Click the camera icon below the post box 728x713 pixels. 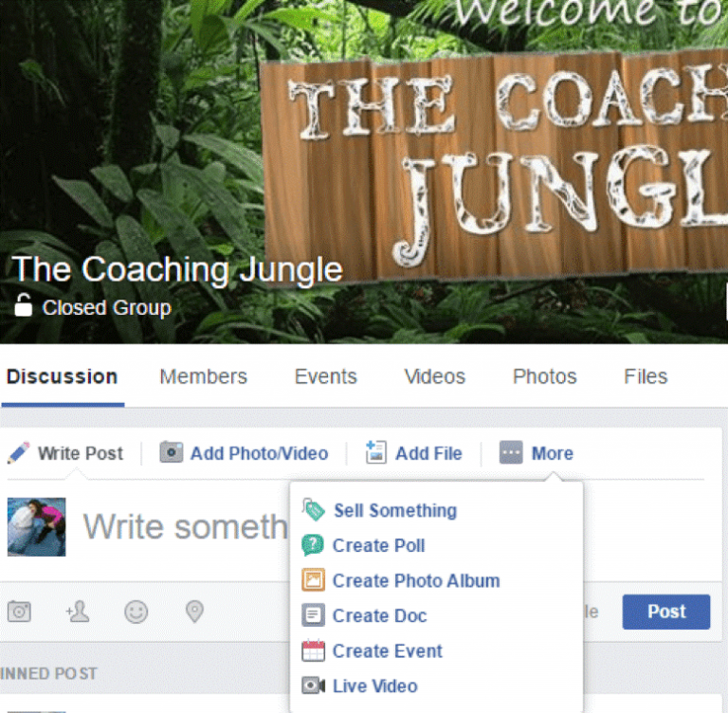pos(19,612)
